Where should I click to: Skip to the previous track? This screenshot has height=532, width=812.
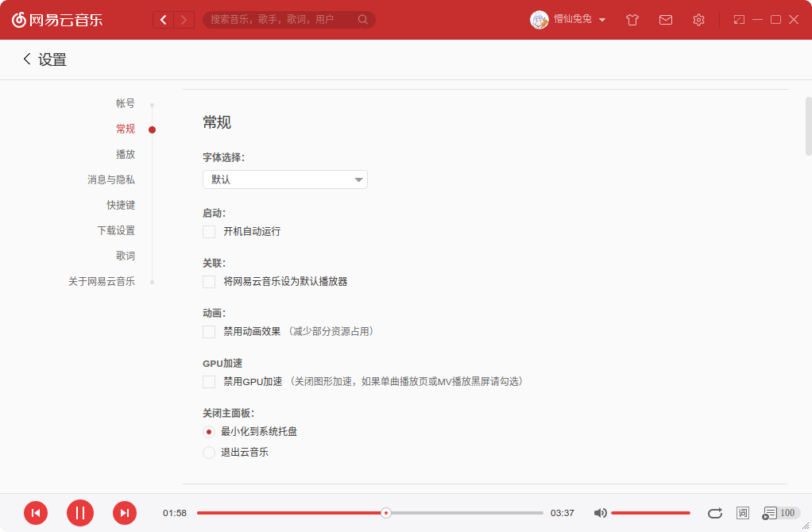pyautogui.click(x=36, y=513)
